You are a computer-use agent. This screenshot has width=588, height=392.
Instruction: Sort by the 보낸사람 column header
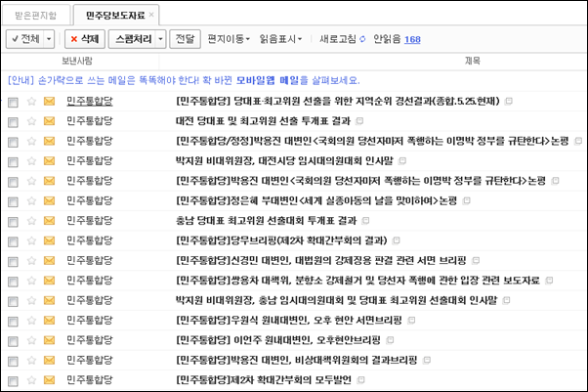click(77, 61)
